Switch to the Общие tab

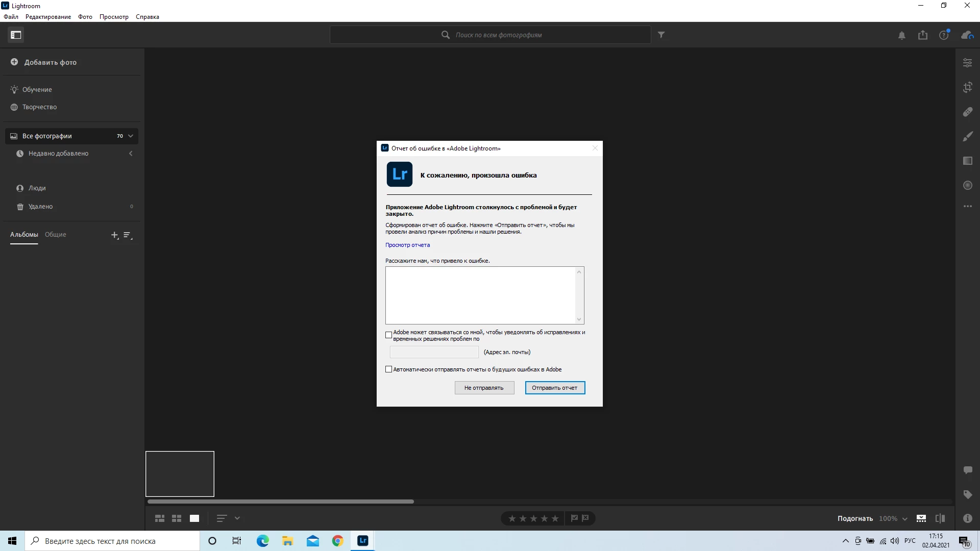coord(55,235)
